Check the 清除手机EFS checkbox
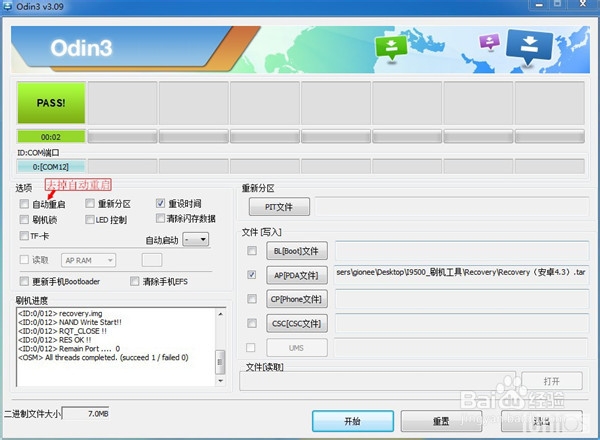The width and height of the screenshot is (600, 440). click(x=134, y=281)
